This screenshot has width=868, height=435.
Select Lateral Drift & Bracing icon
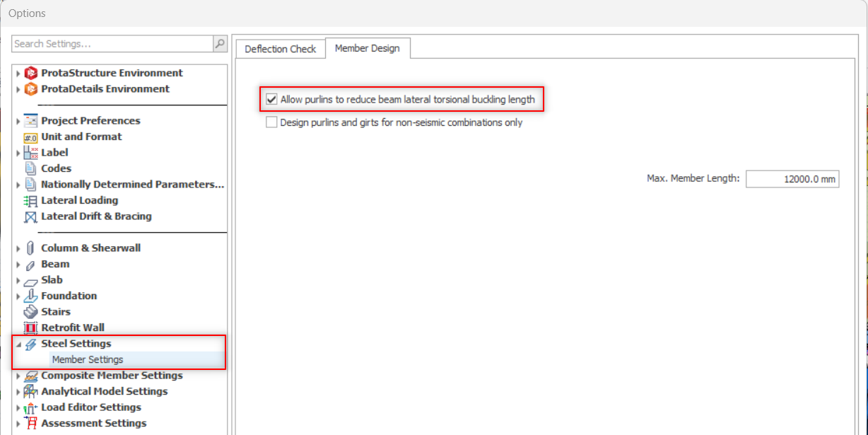pyautogui.click(x=30, y=217)
